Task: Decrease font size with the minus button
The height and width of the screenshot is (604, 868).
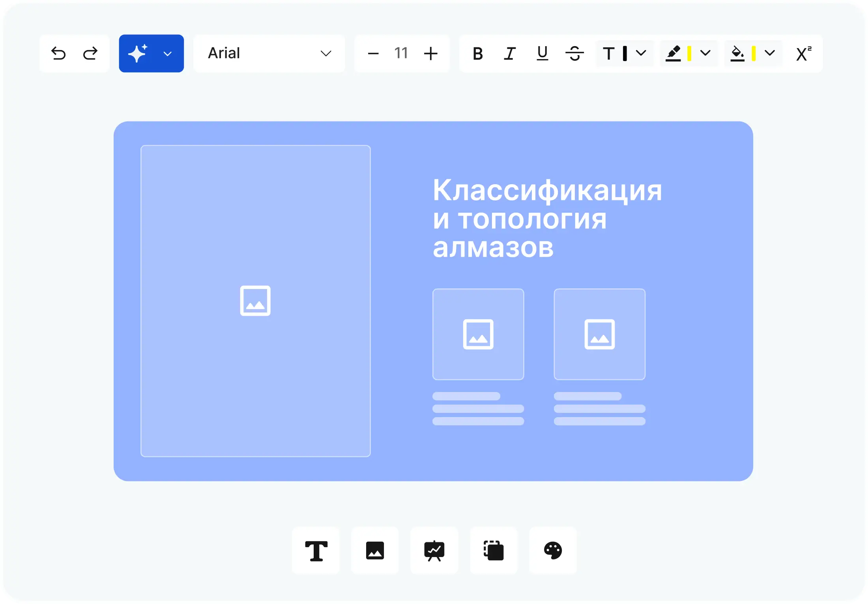Action: pos(373,53)
